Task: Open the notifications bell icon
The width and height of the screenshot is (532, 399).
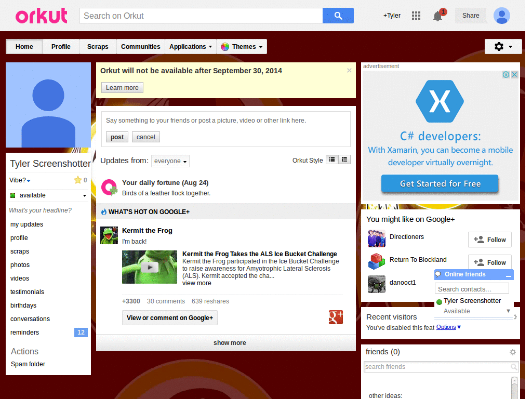Action: coord(438,16)
